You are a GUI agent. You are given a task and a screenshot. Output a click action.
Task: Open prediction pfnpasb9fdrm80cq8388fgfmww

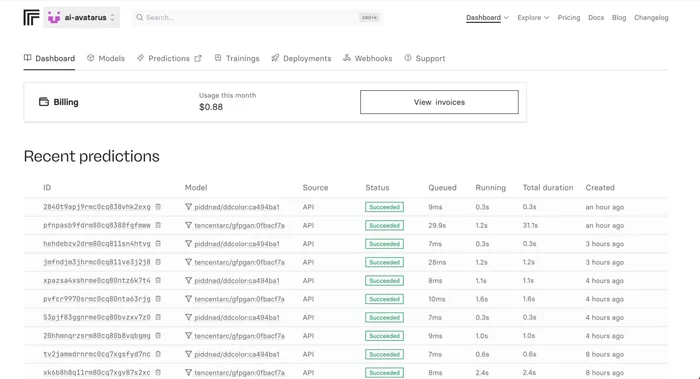pyautogui.click(x=96, y=225)
